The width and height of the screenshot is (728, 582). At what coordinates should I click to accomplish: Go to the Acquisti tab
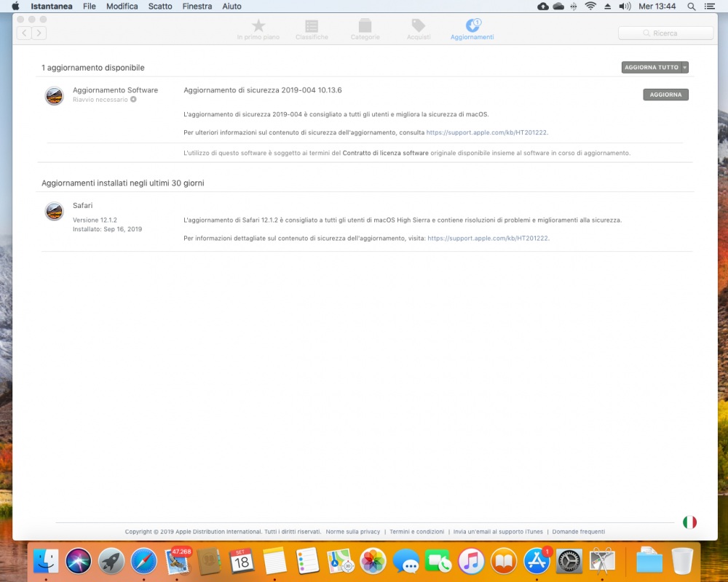pyautogui.click(x=419, y=29)
